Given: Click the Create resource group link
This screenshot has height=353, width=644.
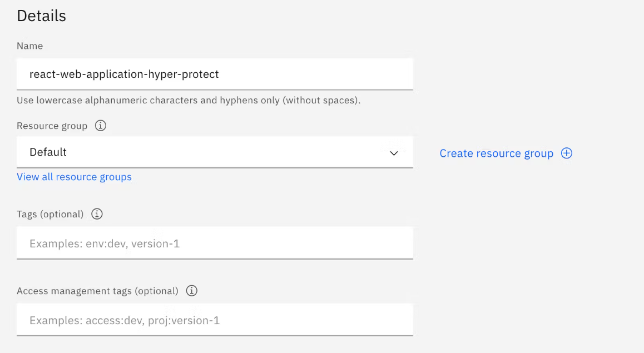Looking at the screenshot, I should [497, 153].
